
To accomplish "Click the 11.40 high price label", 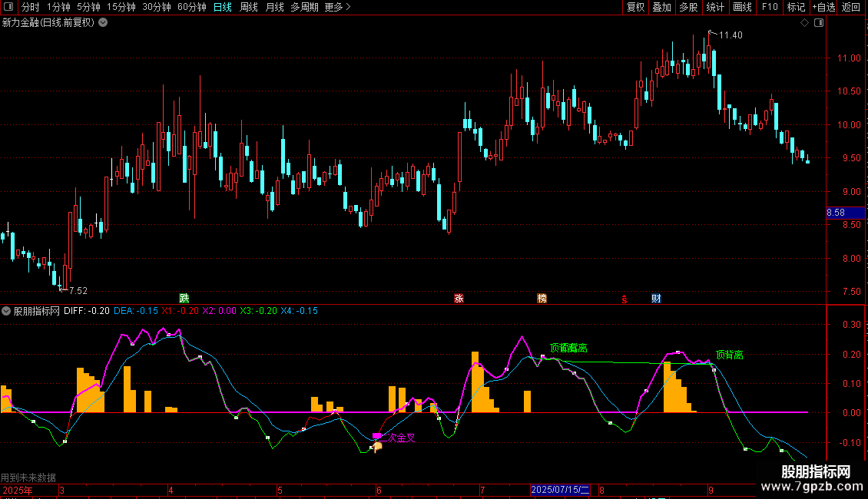I will pos(731,35).
